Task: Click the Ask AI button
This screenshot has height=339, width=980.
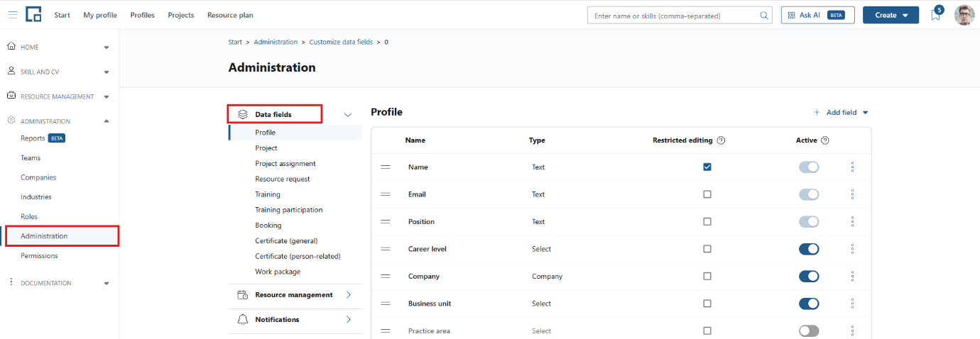Action: 817,15
